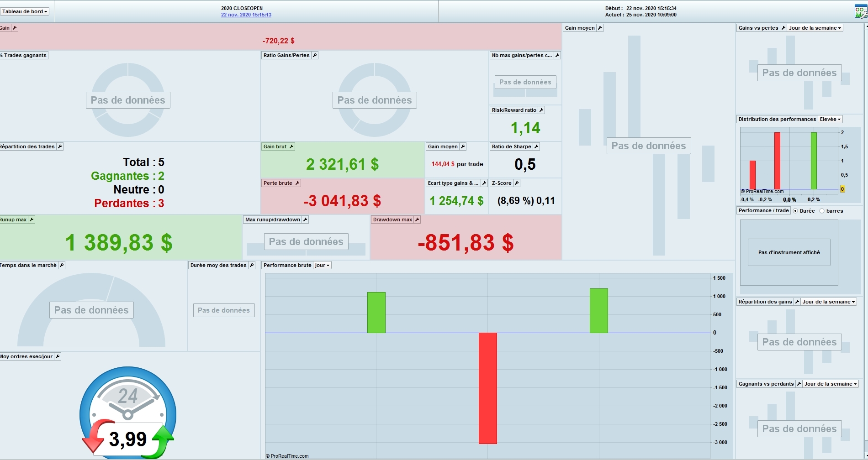
Task: Click the Z-Score value (8,69 %) 0,11
Action: coord(526,201)
